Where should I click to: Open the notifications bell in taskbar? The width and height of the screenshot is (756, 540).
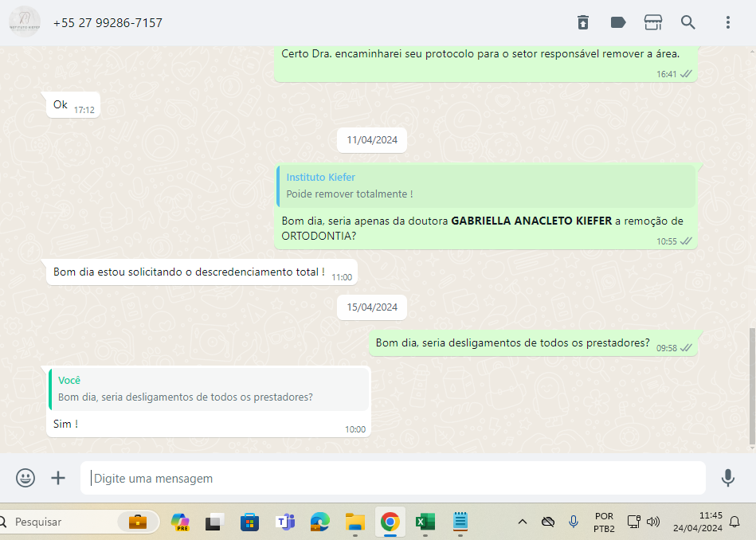point(734,522)
